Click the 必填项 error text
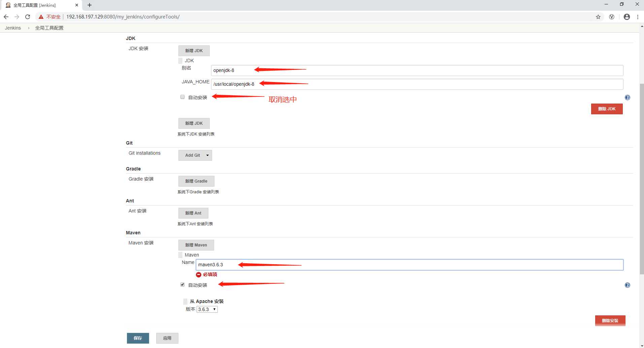The height and width of the screenshot is (348, 644). tap(210, 275)
